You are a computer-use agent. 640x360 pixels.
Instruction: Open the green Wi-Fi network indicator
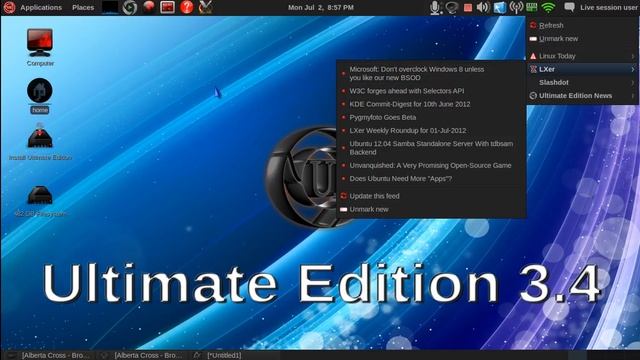coord(549,7)
